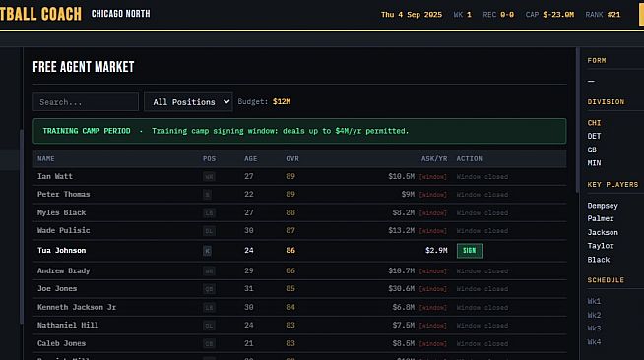Sort players by the NAME column header
The width and height of the screenshot is (644, 360).
tap(46, 158)
